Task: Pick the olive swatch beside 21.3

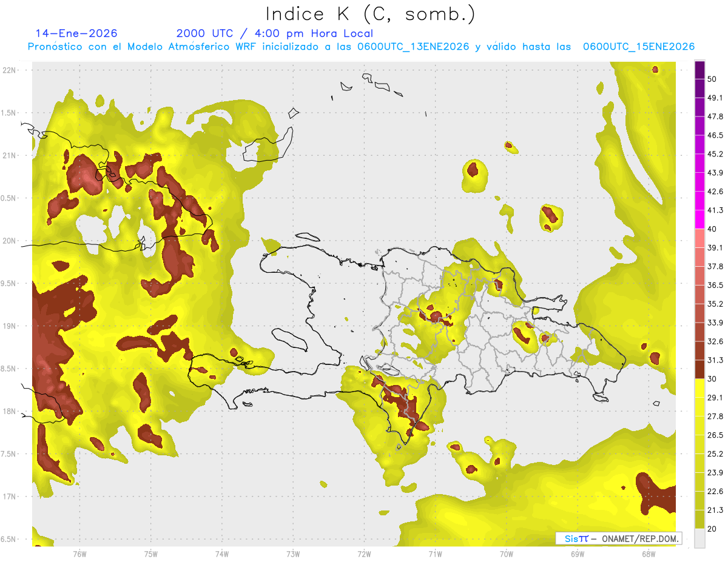Action: click(699, 520)
